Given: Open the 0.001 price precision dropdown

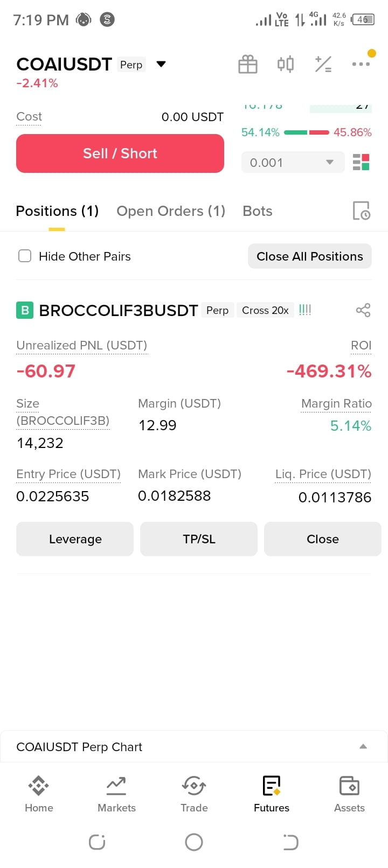Looking at the screenshot, I should pyautogui.click(x=293, y=162).
